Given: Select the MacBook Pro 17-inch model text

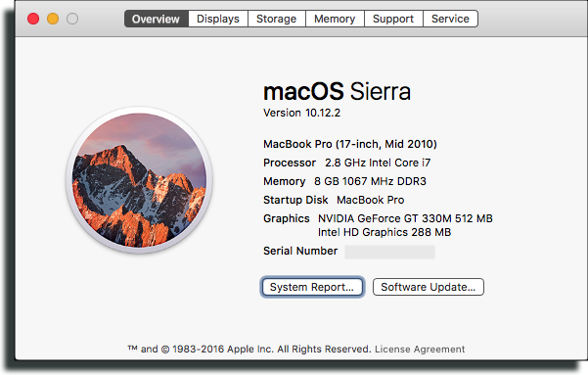Looking at the screenshot, I should pos(350,144).
